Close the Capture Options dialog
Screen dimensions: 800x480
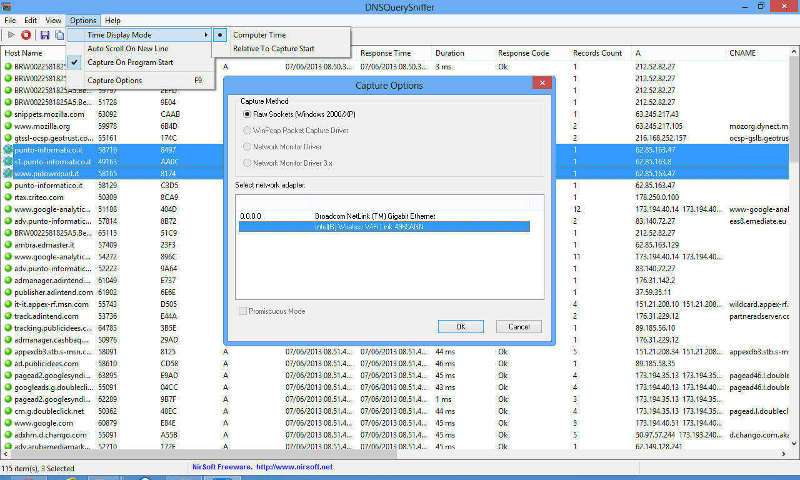click(x=541, y=84)
